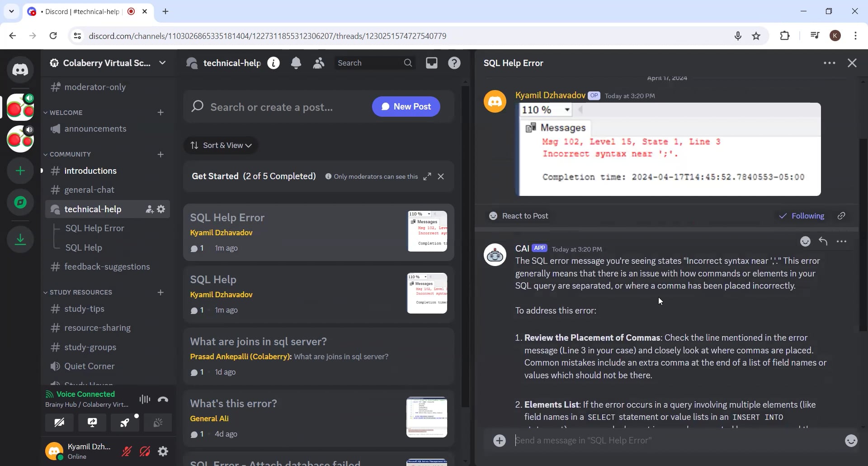Screen dimensions: 868x466
Task: Dismiss Get Started banner
Action: click(x=441, y=176)
